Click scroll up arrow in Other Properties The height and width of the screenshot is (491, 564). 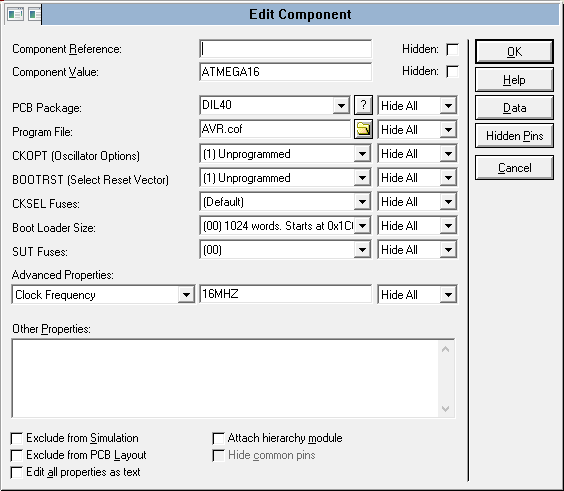click(x=445, y=349)
